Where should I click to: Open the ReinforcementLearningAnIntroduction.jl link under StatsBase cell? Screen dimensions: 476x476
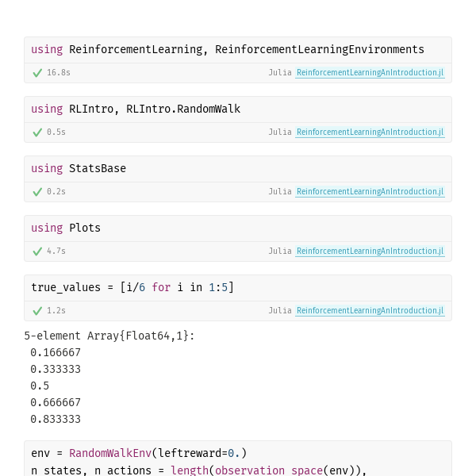point(370,191)
